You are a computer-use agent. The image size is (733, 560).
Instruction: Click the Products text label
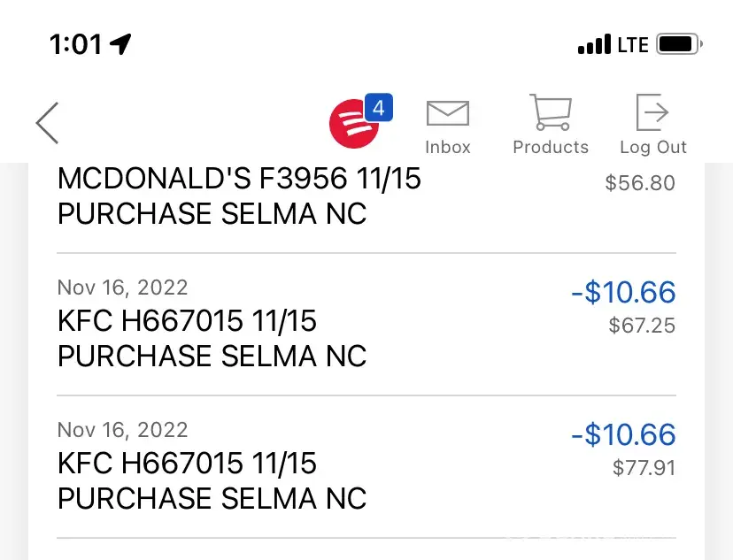point(551,147)
